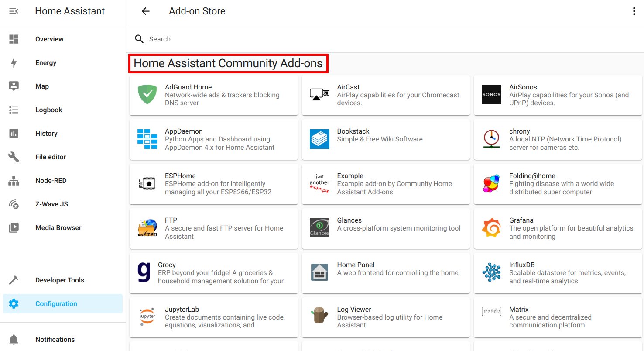Click the Grafana orange swirl icon
The image size is (644, 351).
[491, 228]
